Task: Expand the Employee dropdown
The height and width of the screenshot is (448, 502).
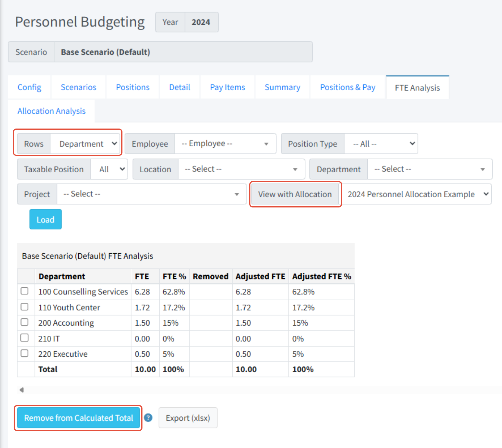Action: click(x=225, y=144)
